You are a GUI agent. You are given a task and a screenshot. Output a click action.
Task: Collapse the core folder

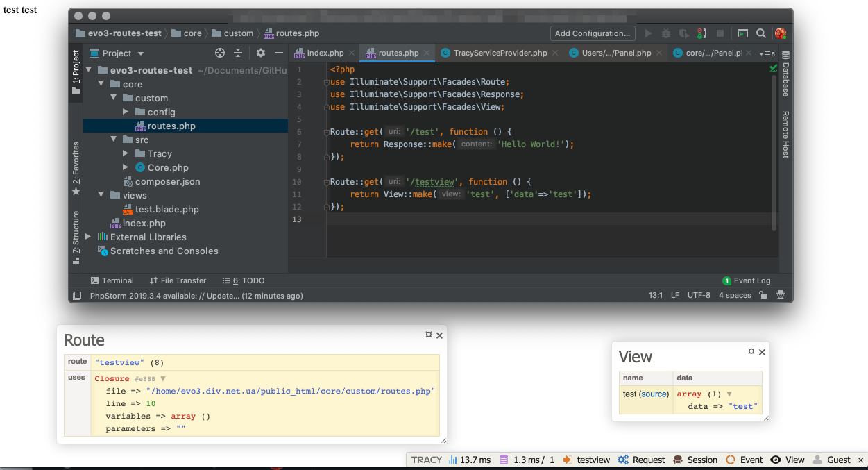[101, 84]
